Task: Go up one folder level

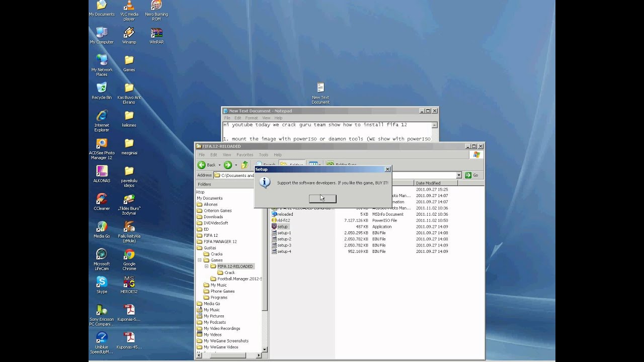Action: click(x=245, y=165)
